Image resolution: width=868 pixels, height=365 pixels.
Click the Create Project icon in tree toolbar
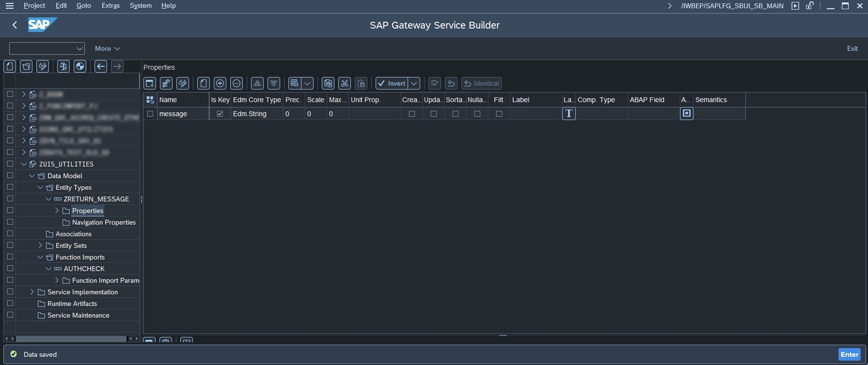pos(10,66)
